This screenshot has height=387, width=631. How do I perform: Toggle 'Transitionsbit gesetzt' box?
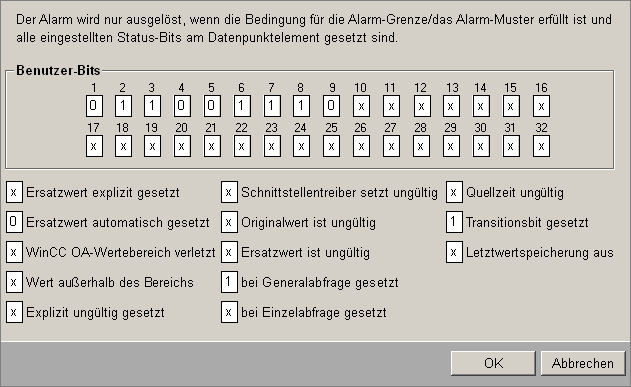tap(454, 222)
